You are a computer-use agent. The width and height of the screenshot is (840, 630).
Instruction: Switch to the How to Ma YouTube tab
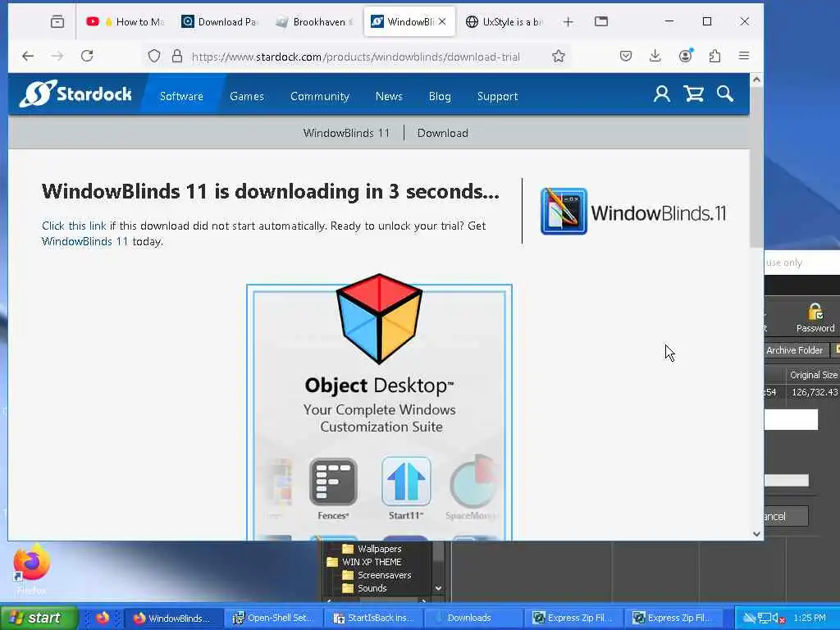125,22
